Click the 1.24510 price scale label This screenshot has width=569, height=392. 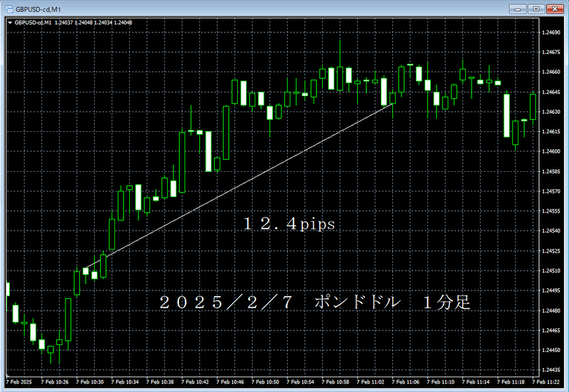pyautogui.click(x=551, y=271)
